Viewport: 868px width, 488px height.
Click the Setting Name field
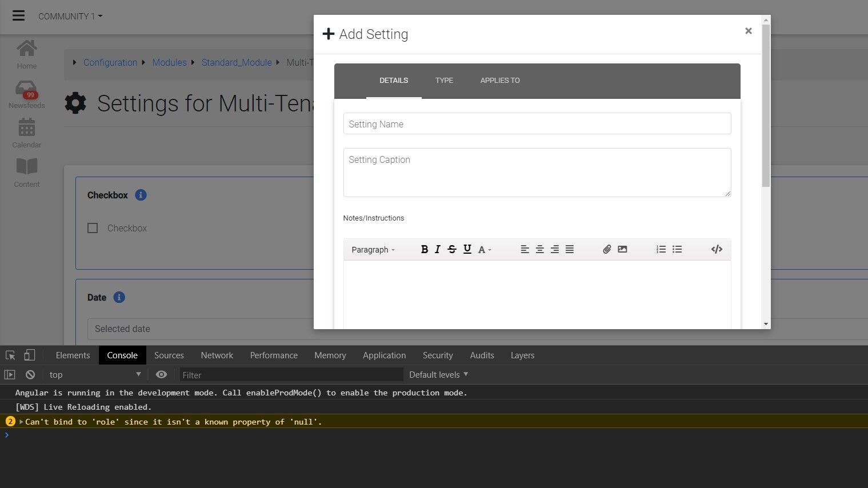click(537, 123)
